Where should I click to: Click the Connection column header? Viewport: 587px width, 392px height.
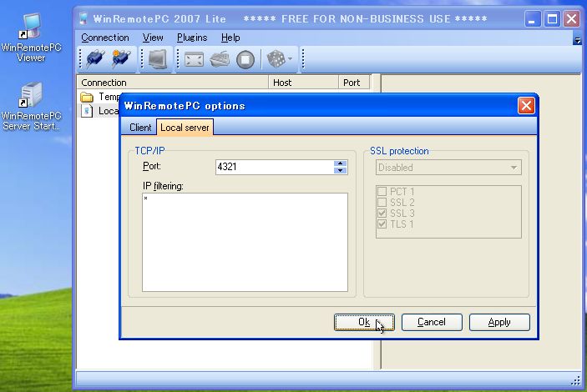pos(173,83)
